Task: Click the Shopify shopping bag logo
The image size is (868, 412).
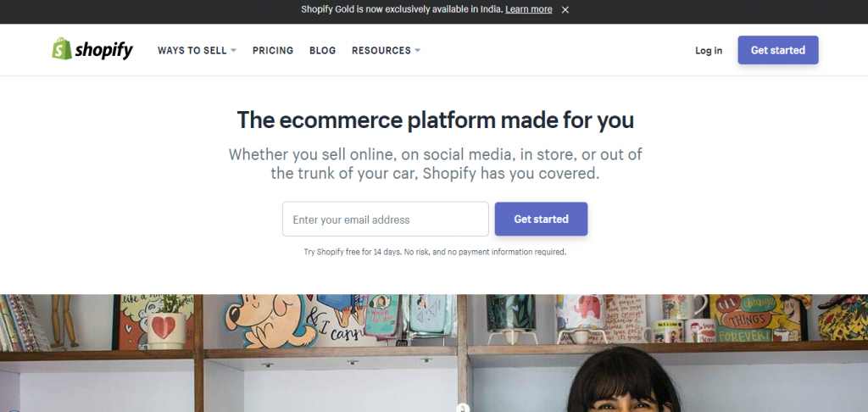Action: (62, 49)
